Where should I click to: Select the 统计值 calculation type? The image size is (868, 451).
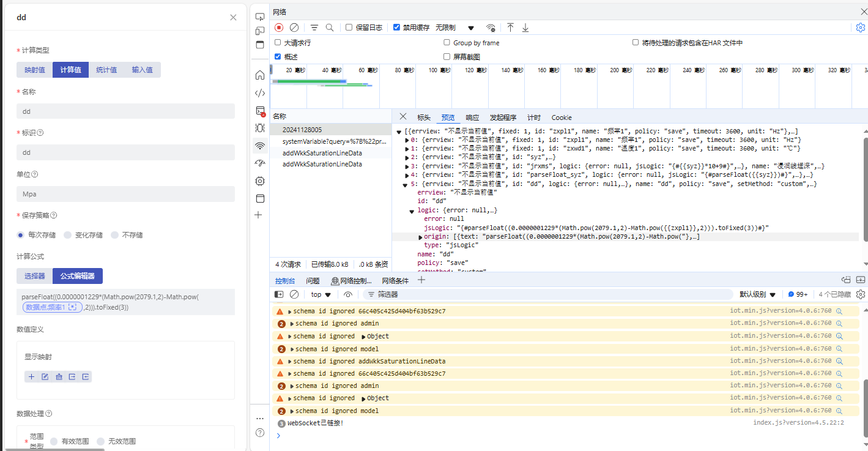pos(106,70)
